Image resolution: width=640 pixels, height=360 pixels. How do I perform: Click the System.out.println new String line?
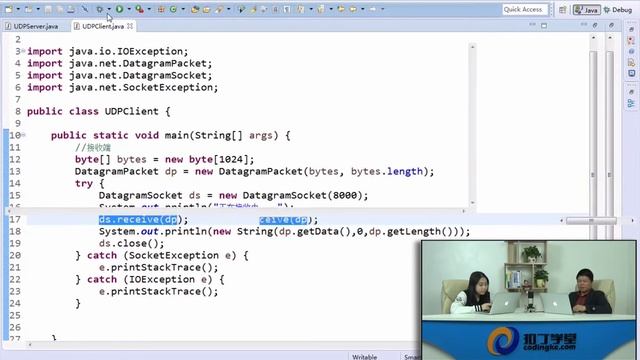pos(284,231)
